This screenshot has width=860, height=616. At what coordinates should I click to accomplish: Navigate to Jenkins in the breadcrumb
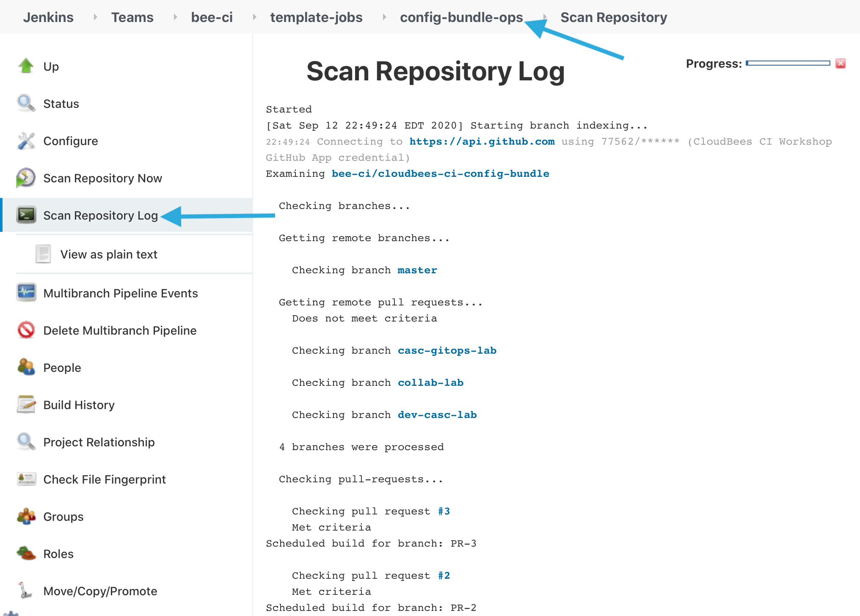pyautogui.click(x=48, y=17)
